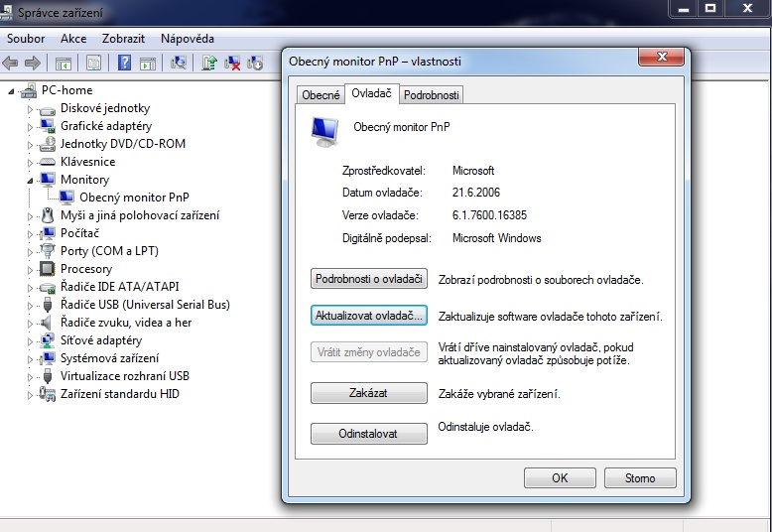772x532 pixels.
Task: Expand the Diskové jednotky node
Action: click(x=30, y=109)
